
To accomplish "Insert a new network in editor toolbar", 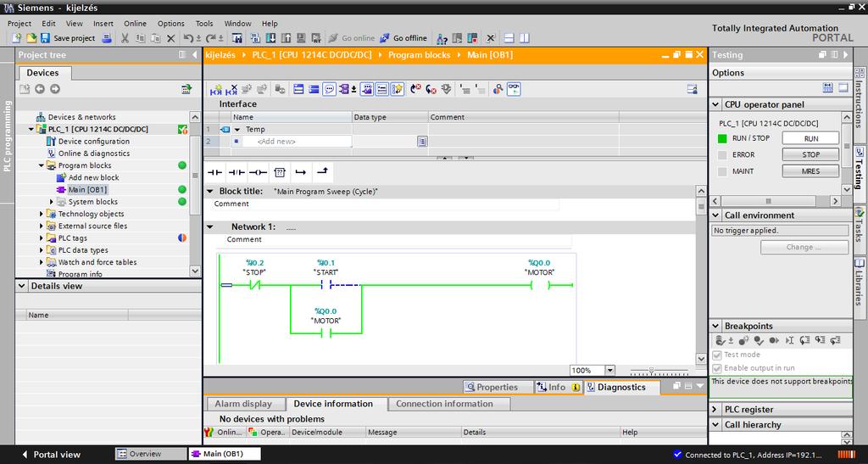I will 215,89.
